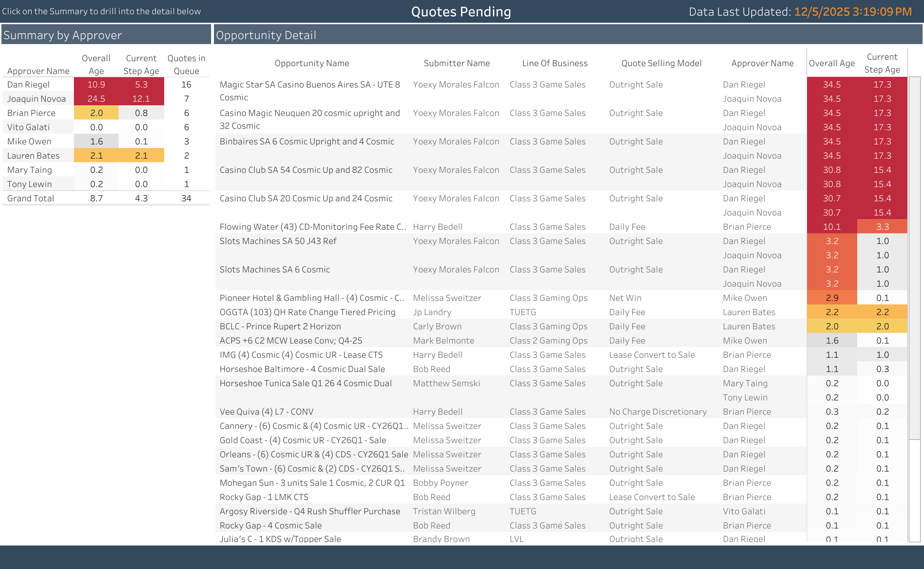Screen dimensions: 924x569
Task: Click the Grand Total row label
Action: click(31, 198)
